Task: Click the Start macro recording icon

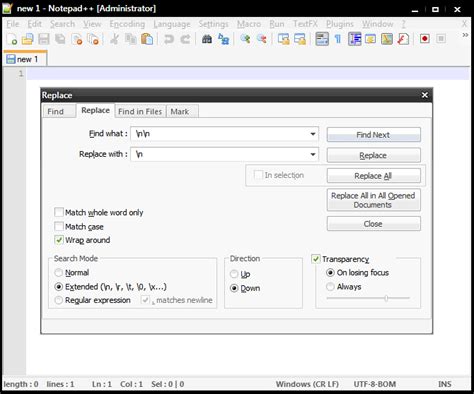Action: [x=425, y=39]
